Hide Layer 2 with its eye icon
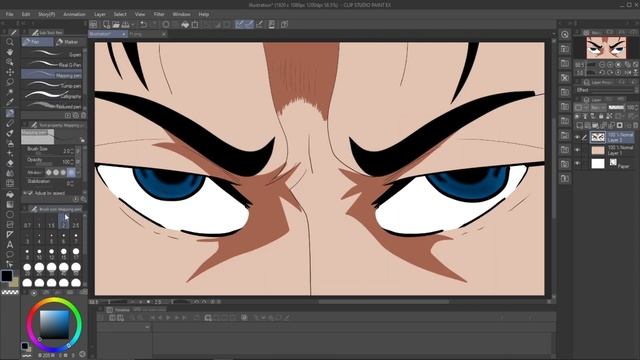 577,138
